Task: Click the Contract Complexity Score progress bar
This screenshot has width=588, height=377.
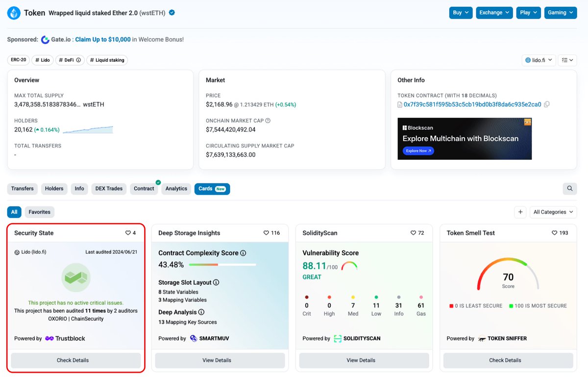Action: click(222, 265)
